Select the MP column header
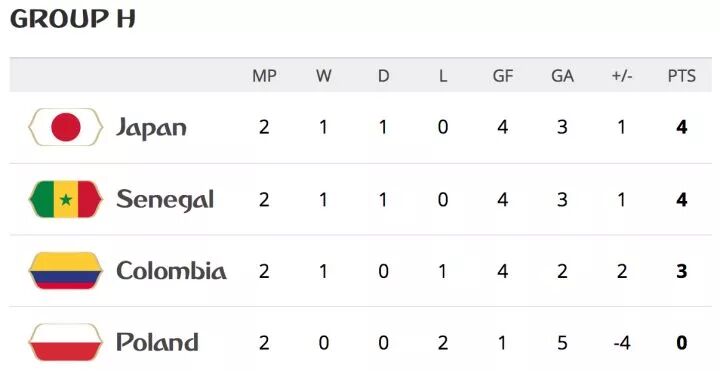The width and height of the screenshot is (720, 371). [264, 76]
